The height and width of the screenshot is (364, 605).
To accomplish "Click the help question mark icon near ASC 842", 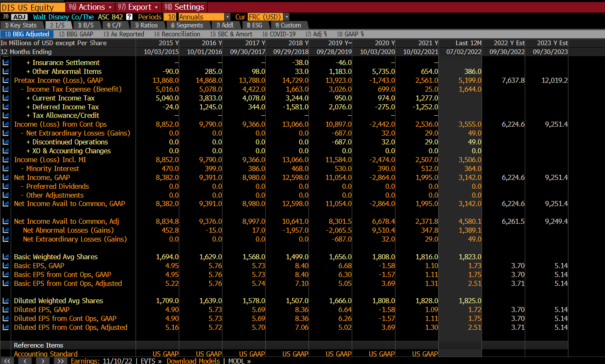I will click(x=129, y=17).
